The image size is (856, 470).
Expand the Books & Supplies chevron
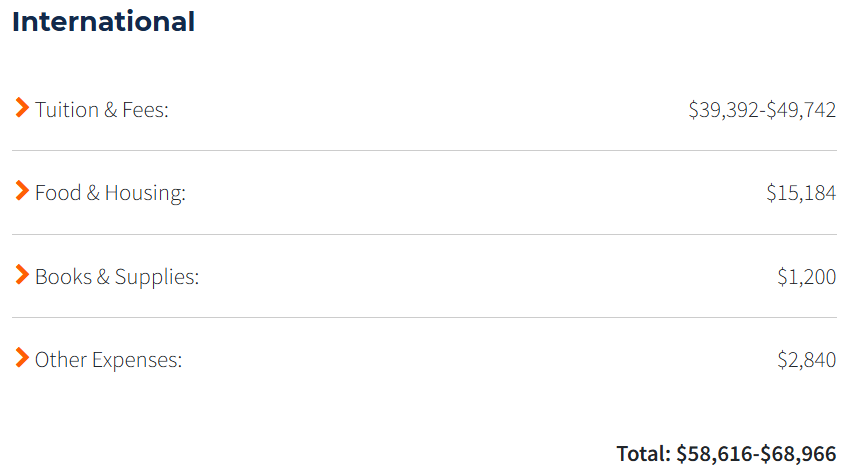pyautogui.click(x=22, y=275)
